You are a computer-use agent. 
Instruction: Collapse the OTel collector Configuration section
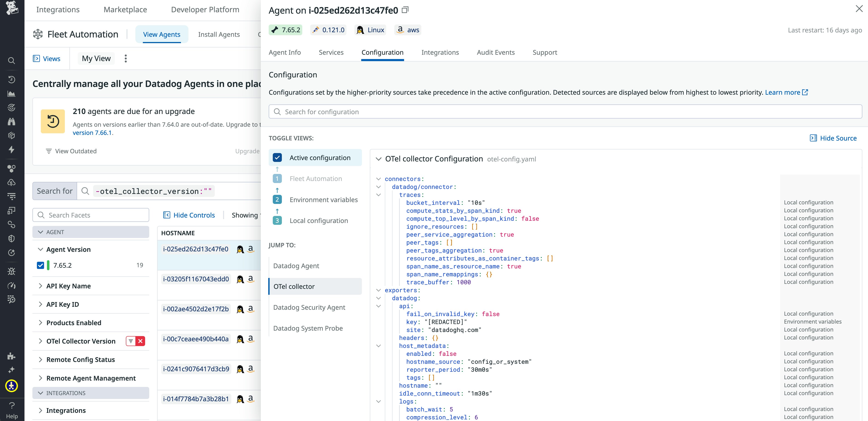point(378,159)
